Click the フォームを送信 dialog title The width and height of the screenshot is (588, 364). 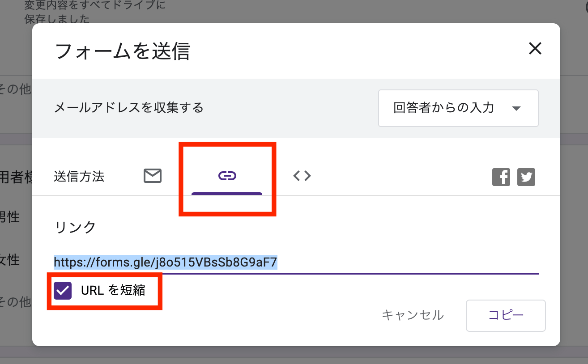click(123, 51)
